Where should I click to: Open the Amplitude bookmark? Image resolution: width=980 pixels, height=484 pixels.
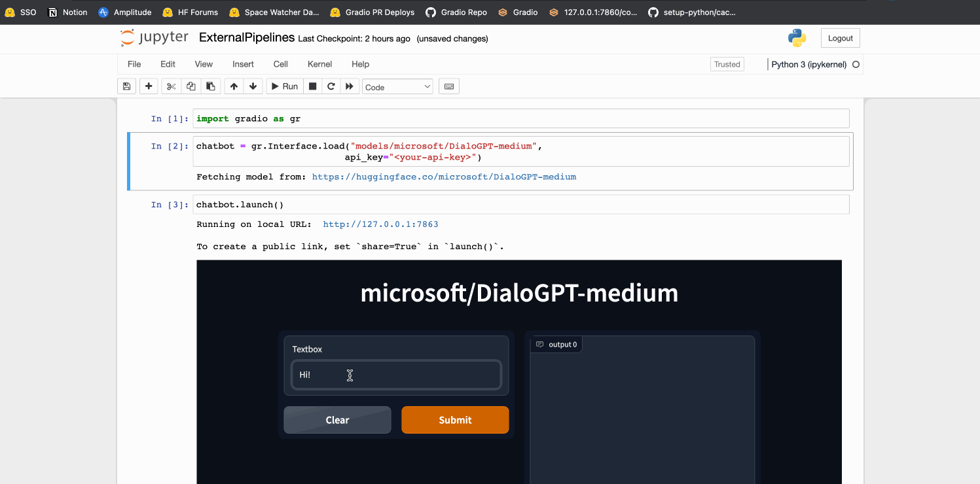pyautogui.click(x=125, y=12)
